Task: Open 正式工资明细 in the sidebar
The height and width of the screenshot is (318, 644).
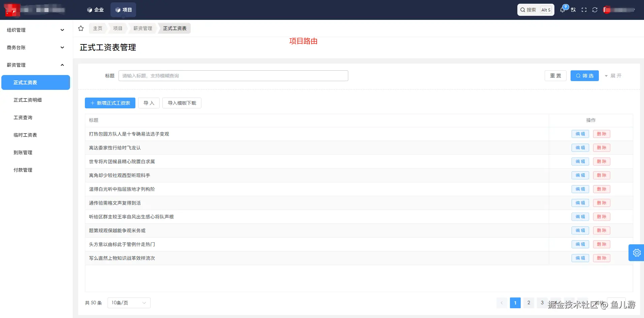Action: (36, 100)
